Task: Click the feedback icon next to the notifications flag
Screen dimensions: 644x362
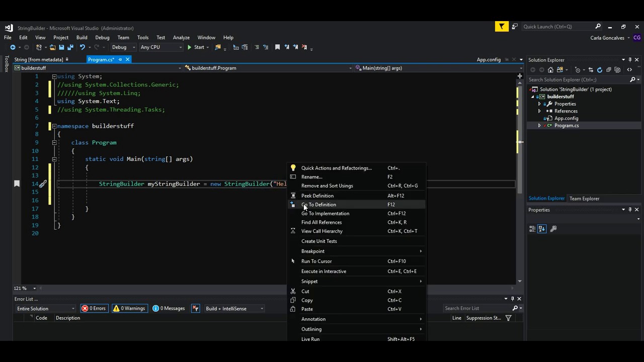Action: tap(515, 27)
